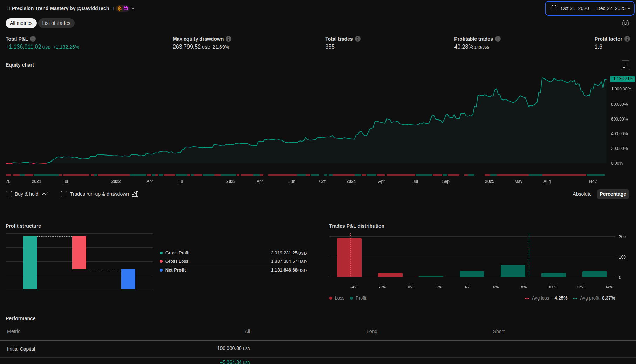This screenshot has height=364, width=636.
Task: Click the Max equity drawdown info icon
Action: point(228,39)
